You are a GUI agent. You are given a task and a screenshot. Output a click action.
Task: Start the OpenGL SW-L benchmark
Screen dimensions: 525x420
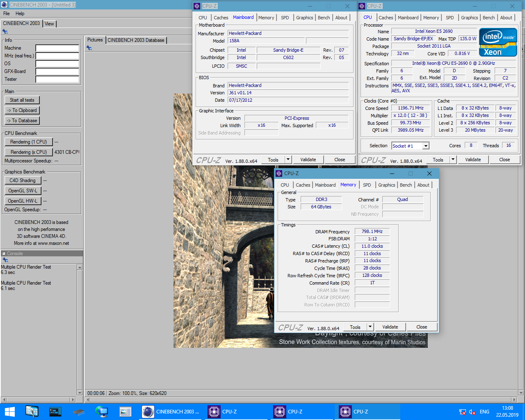(x=23, y=191)
